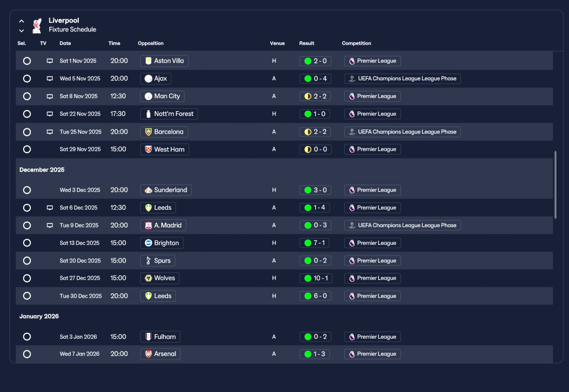Open the Brighton club button

pos(162,243)
